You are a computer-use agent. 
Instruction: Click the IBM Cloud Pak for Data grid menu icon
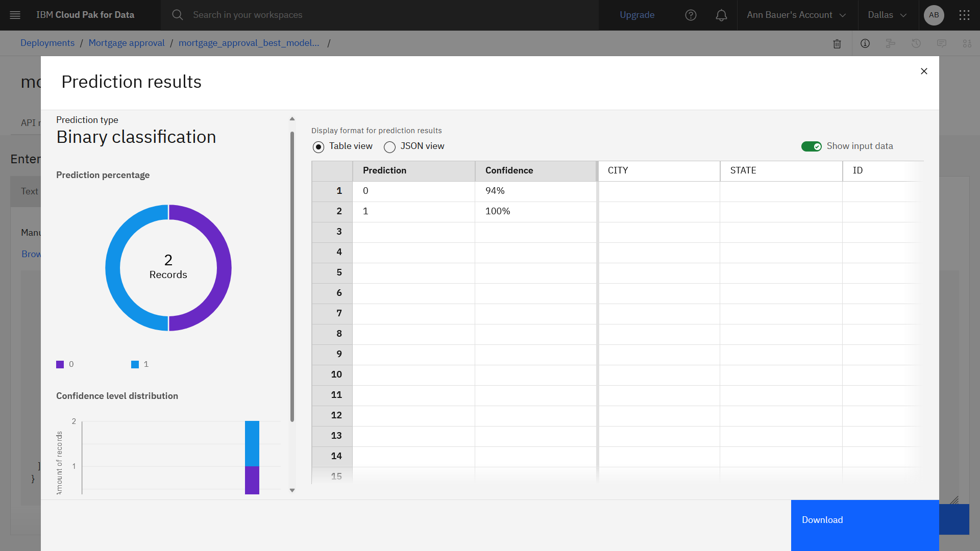click(965, 15)
